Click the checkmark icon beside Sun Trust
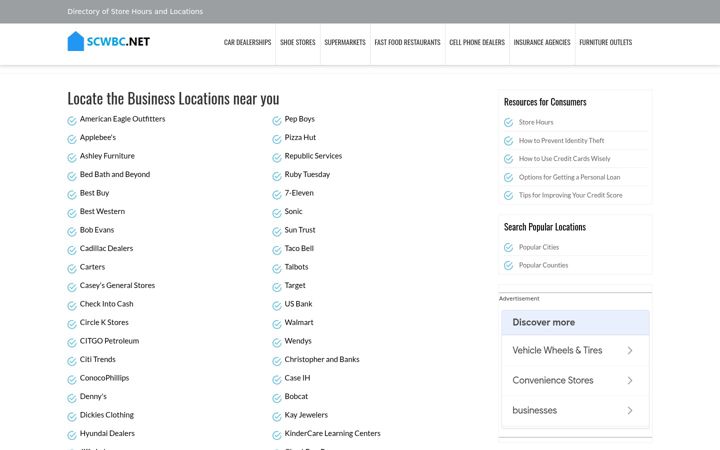This screenshot has width=720, height=450. pos(276,232)
